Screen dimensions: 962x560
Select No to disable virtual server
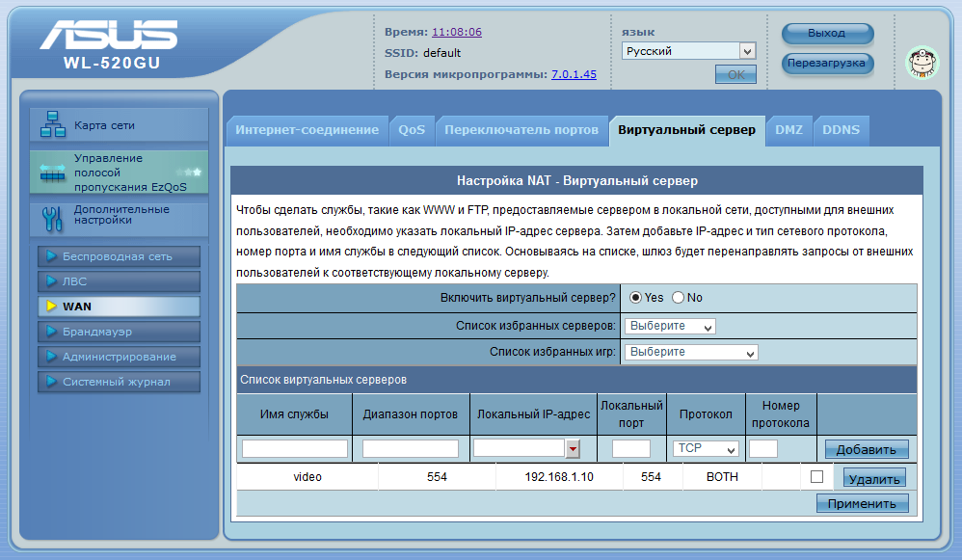(678, 298)
